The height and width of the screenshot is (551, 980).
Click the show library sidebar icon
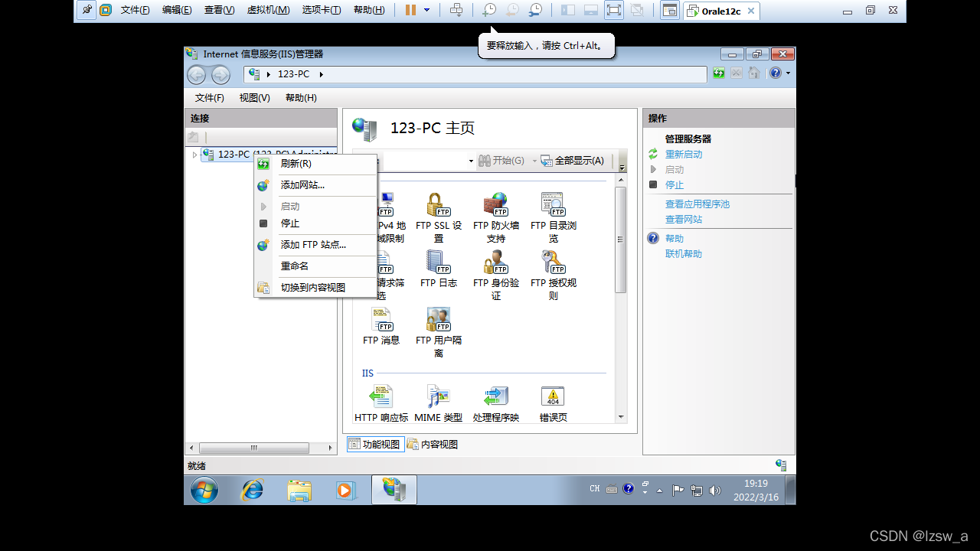click(568, 11)
